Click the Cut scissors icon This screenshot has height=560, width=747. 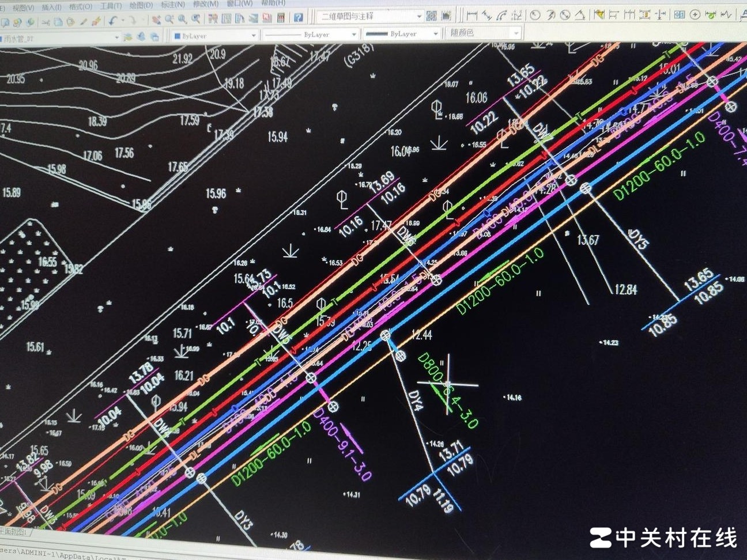click(46, 22)
